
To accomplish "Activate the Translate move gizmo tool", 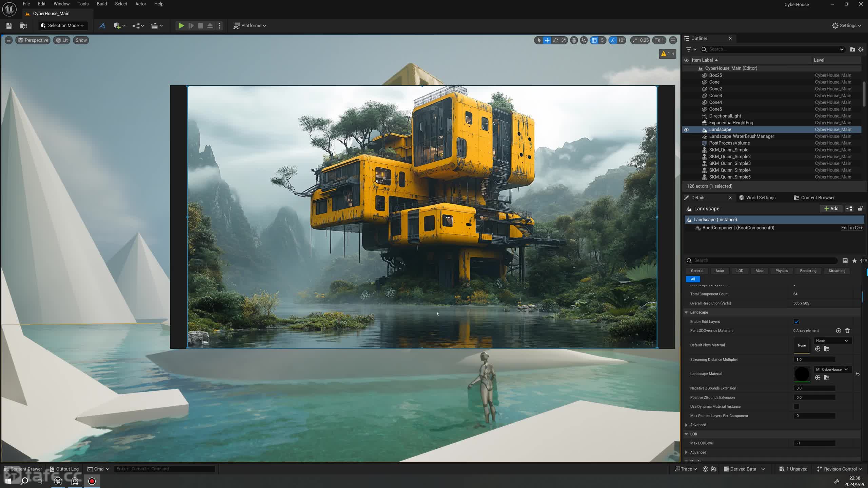I will (x=547, y=40).
